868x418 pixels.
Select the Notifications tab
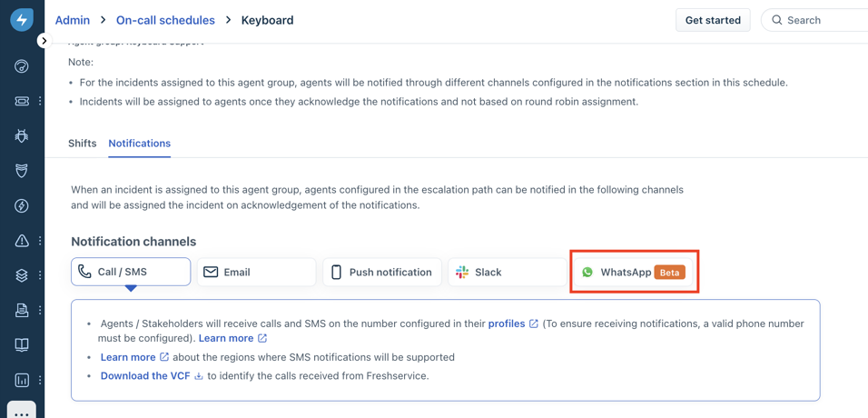click(139, 144)
